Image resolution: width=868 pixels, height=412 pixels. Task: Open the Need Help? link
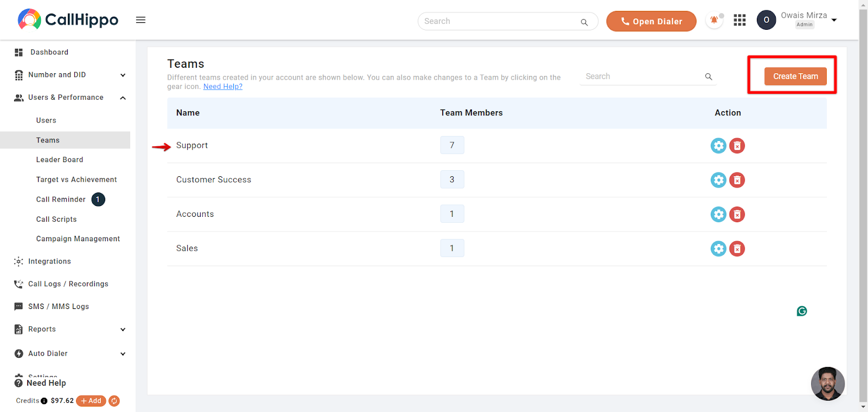tap(223, 87)
